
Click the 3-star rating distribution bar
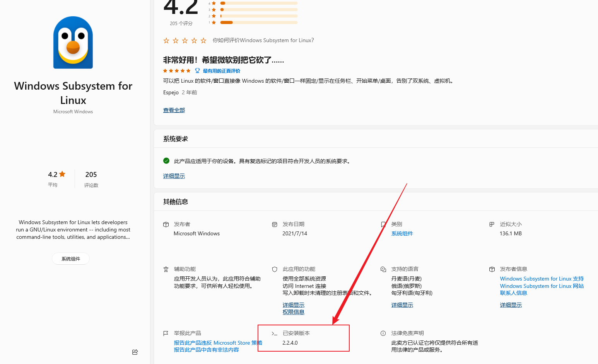(259, 10)
